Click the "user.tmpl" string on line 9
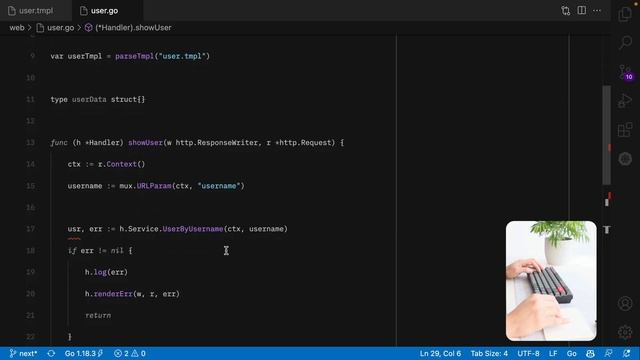 [x=182, y=56]
